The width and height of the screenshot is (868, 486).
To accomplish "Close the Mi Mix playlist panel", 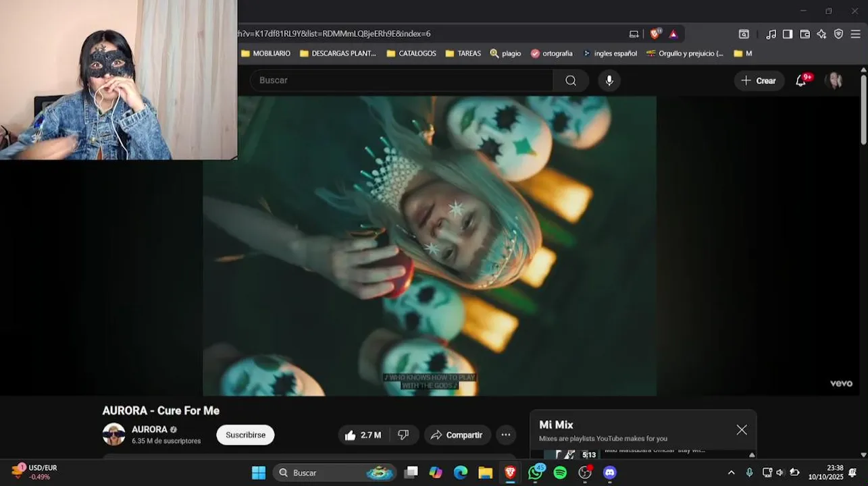I will tap(742, 430).
